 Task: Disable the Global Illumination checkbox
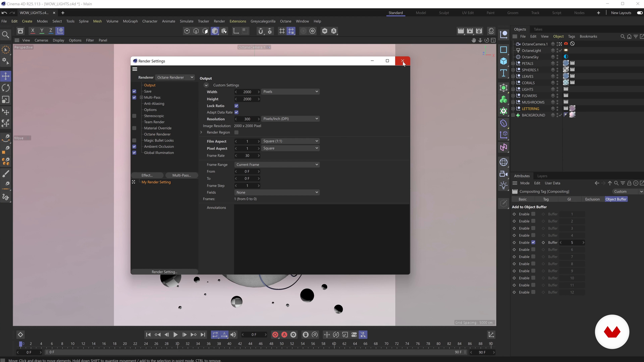coord(134,153)
